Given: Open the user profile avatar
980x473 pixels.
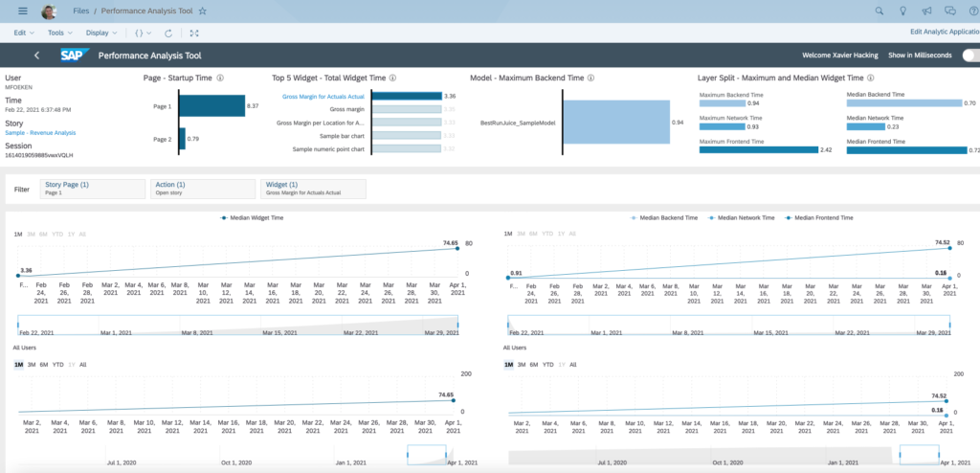Looking at the screenshot, I should pyautogui.click(x=48, y=11).
